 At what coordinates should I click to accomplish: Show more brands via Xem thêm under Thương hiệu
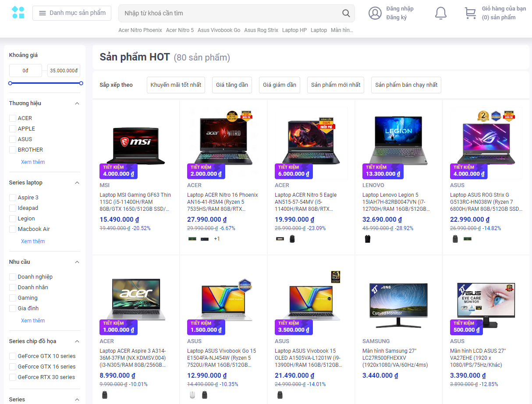point(33,162)
